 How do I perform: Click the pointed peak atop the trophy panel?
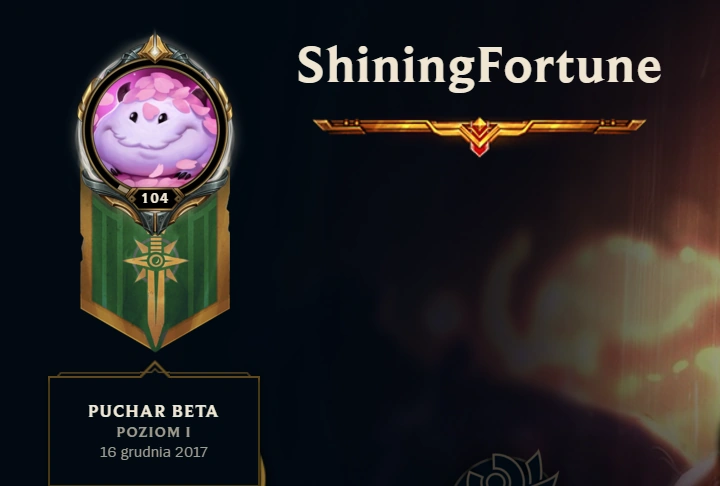pyautogui.click(x=155, y=369)
